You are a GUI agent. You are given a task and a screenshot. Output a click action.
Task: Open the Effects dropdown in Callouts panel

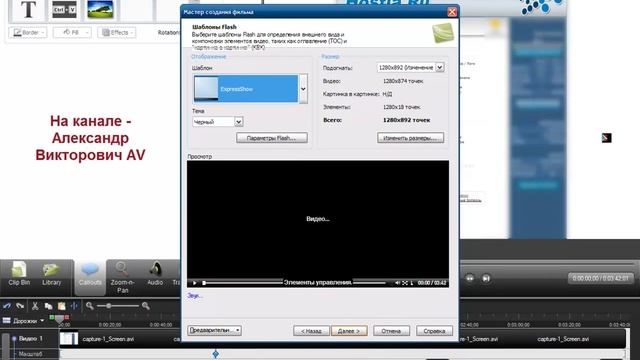[117, 32]
